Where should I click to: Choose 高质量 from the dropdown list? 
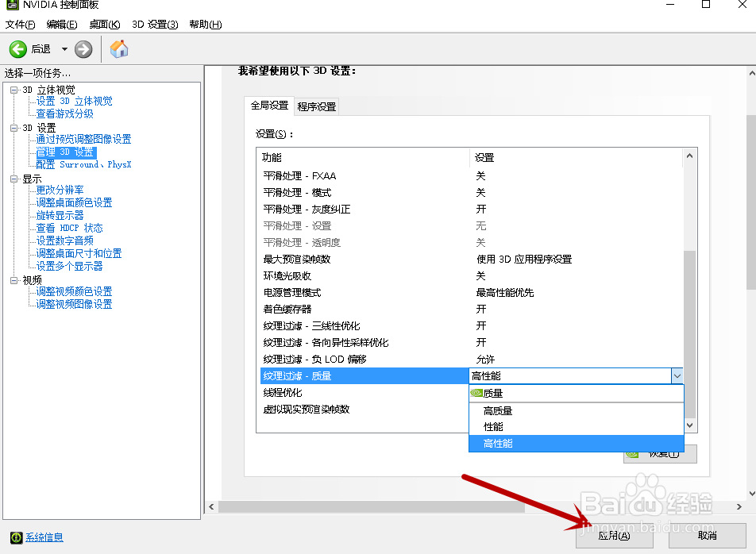pyautogui.click(x=577, y=411)
